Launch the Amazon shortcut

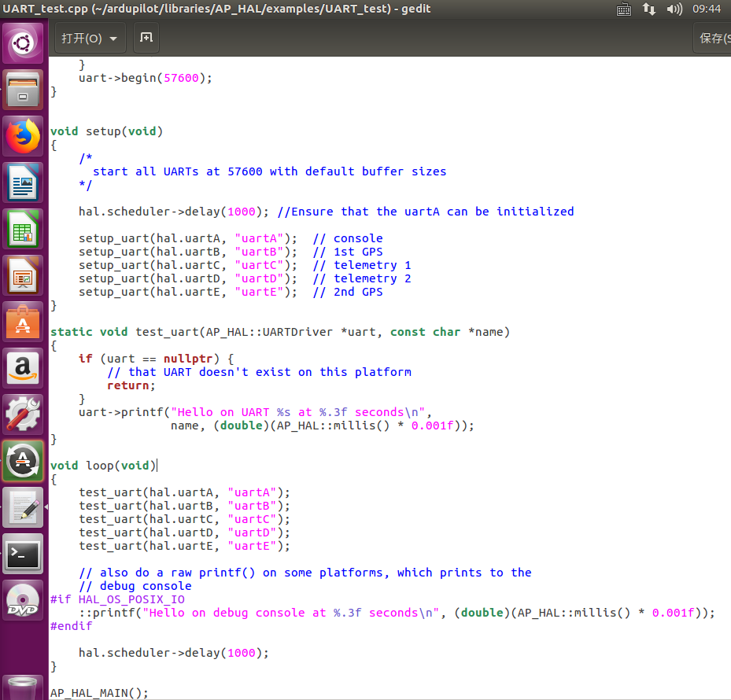tap(22, 367)
